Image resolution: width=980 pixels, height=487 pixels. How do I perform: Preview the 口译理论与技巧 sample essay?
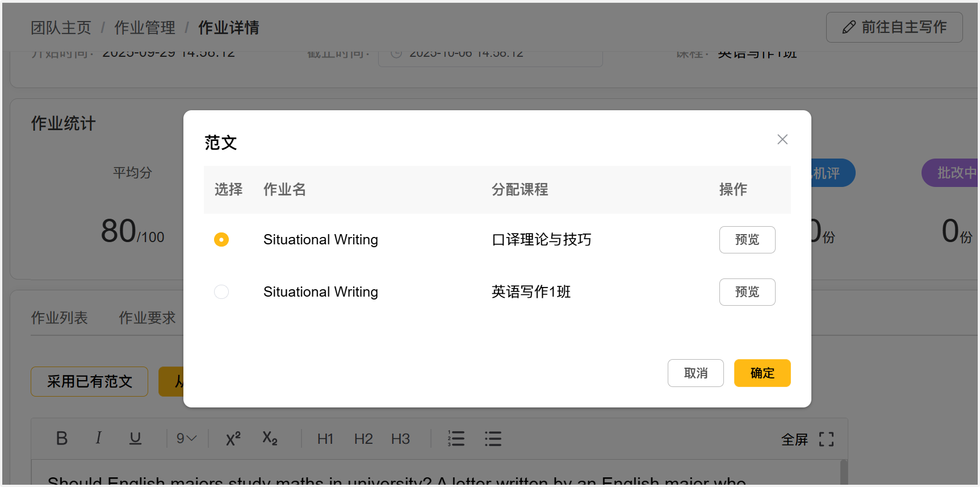[x=747, y=240]
